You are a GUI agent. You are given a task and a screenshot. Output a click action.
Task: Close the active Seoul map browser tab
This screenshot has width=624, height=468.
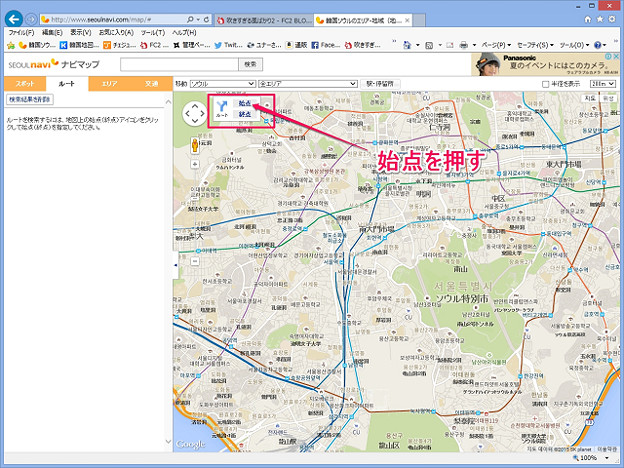[x=407, y=20]
